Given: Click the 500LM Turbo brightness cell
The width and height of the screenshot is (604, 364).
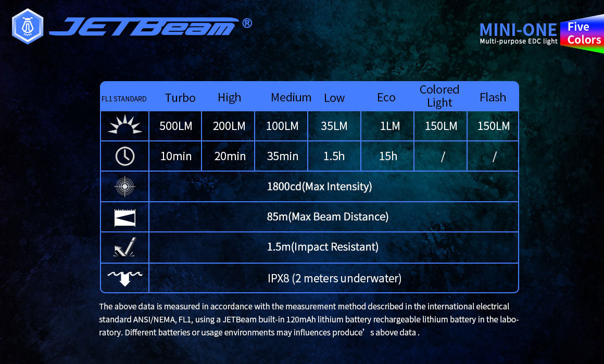Looking at the screenshot, I should (x=175, y=126).
